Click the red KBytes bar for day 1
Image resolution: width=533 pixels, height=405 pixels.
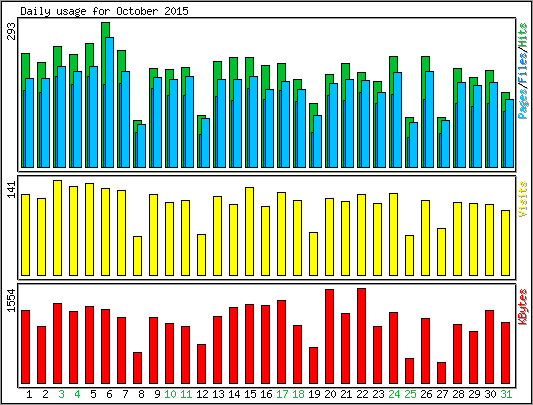coord(25,347)
